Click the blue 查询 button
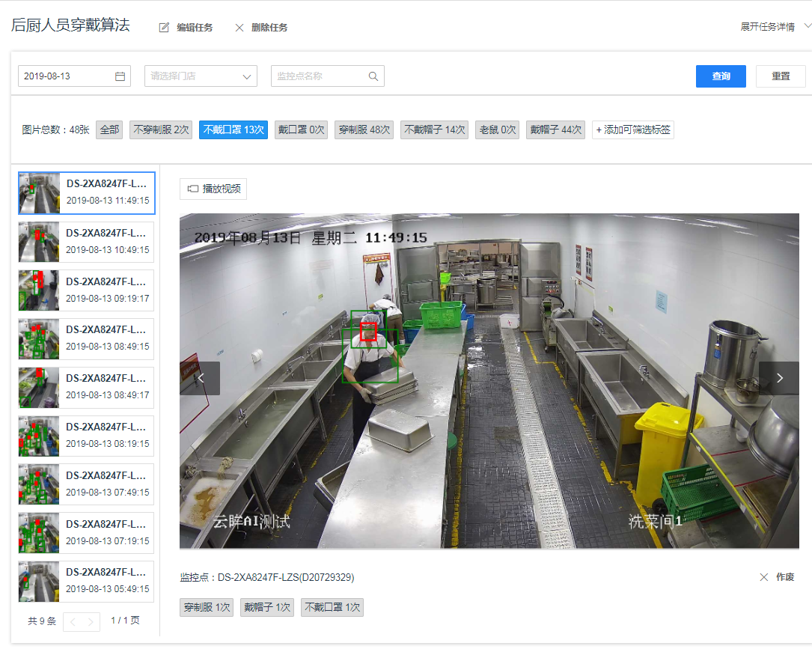Screen dimensions: 812x652 (720, 76)
